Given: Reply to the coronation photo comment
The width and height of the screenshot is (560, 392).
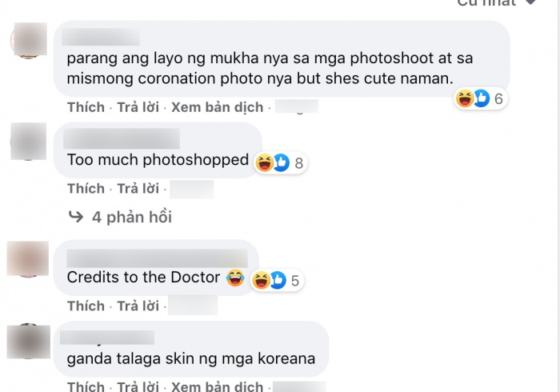Looking at the screenshot, I should [138, 107].
